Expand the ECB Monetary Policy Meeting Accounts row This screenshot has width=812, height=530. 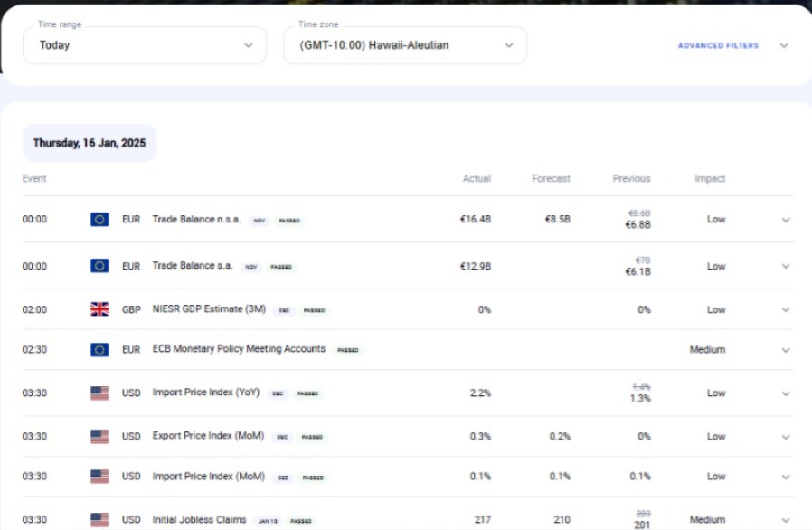tap(785, 350)
